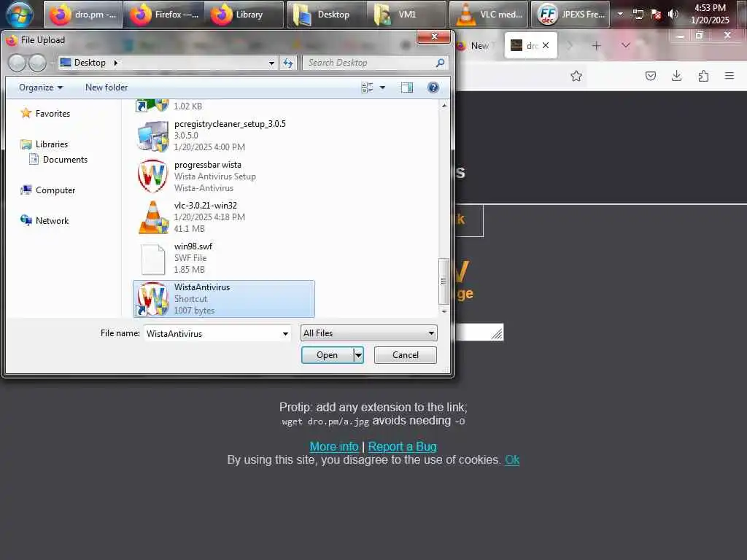The image size is (747, 560).
Task: Cancel the File Upload dialog
Action: pyautogui.click(x=406, y=355)
